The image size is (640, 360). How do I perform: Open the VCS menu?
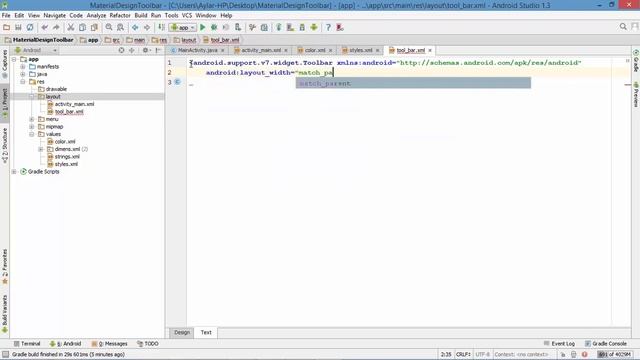point(187,16)
